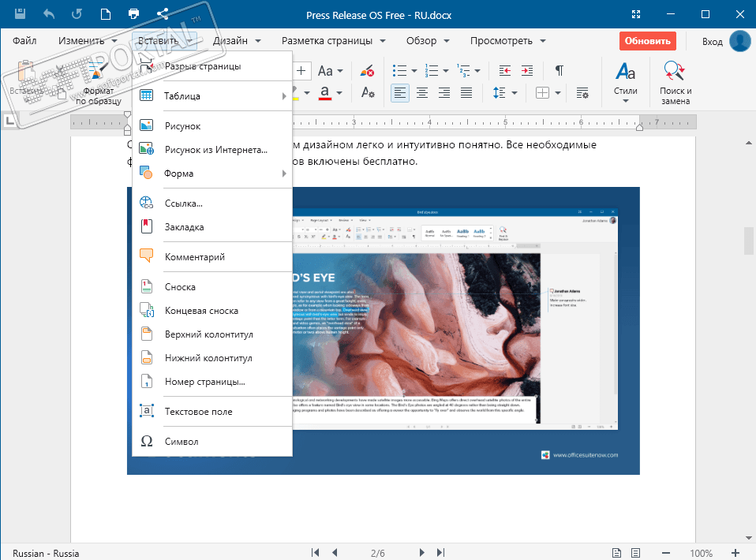756x560 pixels.
Task: Apply numbered list
Action: [x=432, y=71]
